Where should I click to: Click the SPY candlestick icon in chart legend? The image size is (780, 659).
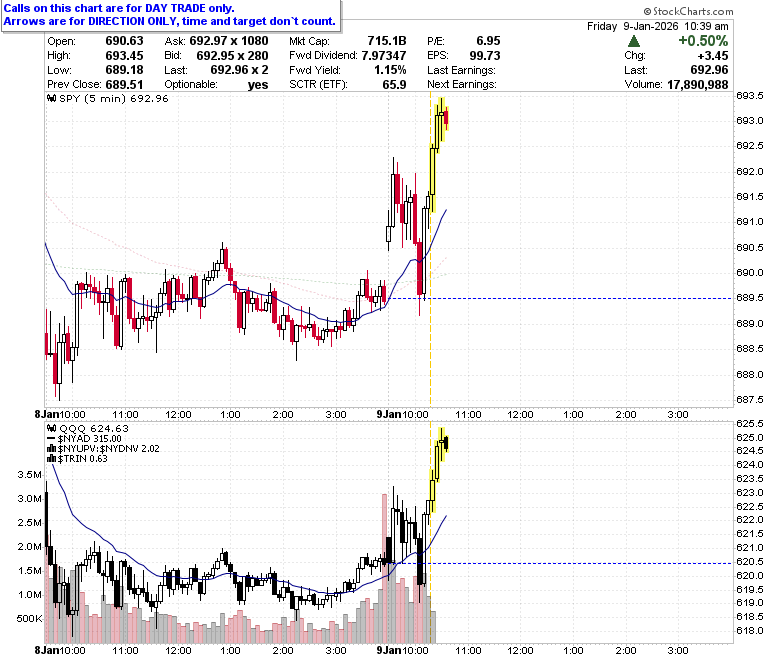(51, 98)
